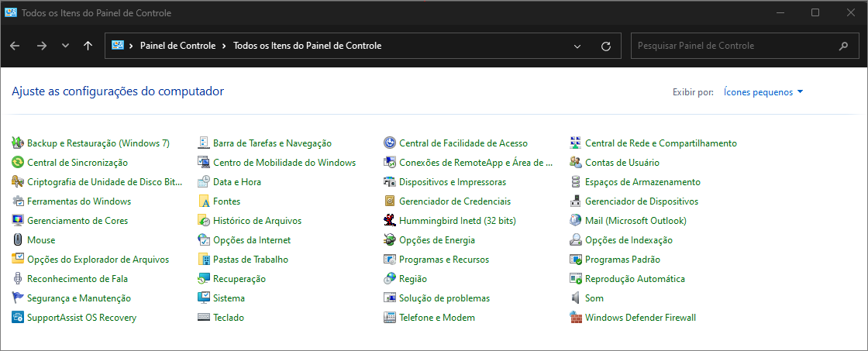Go back with the left arrow button

(x=15, y=46)
